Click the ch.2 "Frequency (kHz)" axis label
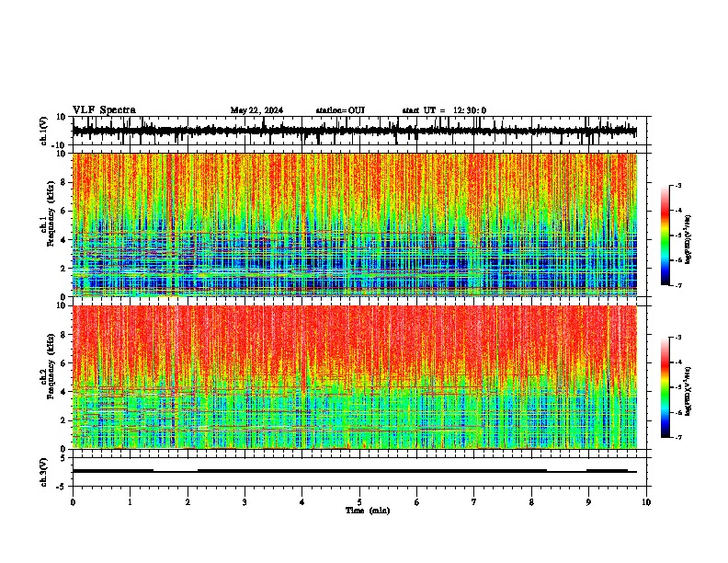 pos(51,366)
